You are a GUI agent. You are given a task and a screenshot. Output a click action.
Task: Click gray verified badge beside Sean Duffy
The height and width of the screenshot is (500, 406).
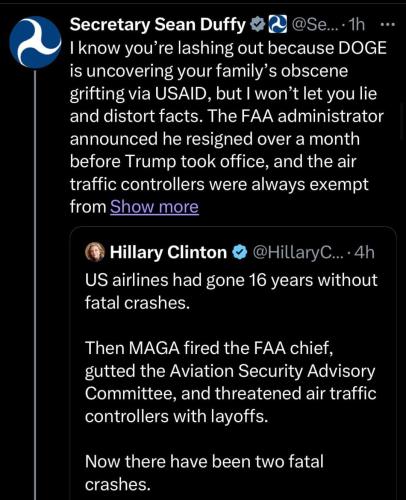click(x=258, y=25)
